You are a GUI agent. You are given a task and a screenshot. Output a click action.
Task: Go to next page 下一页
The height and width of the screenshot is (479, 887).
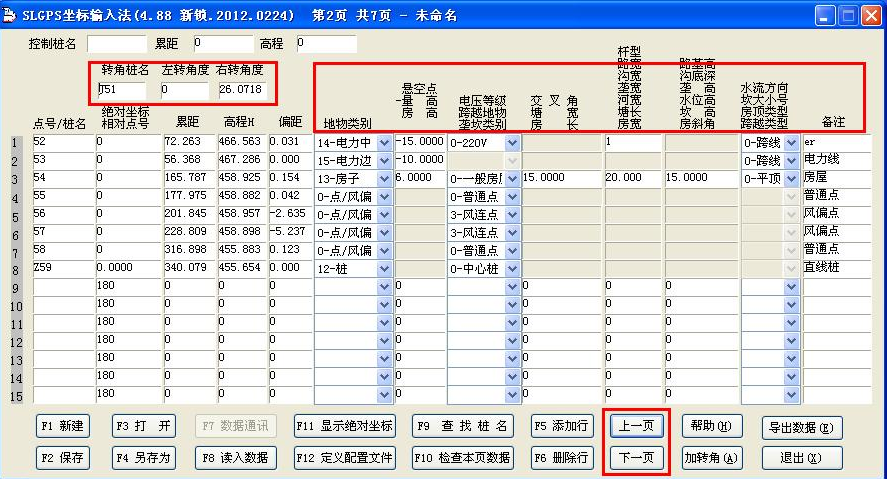pos(636,458)
